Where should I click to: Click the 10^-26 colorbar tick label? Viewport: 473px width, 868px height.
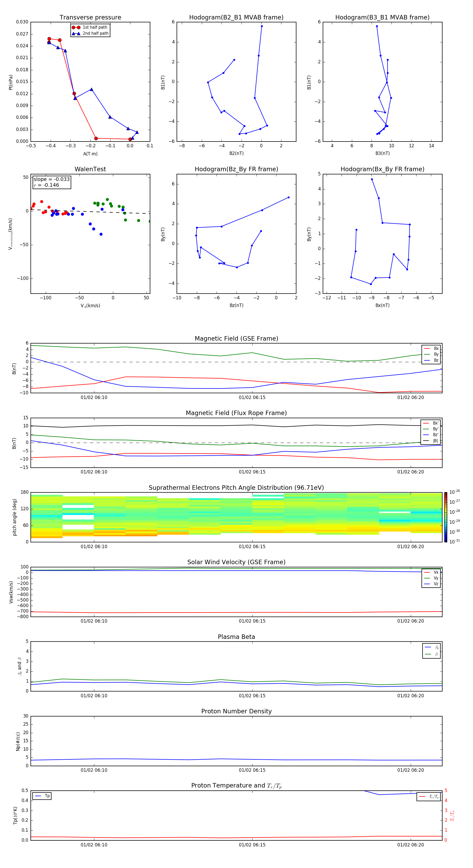[x=455, y=492]
